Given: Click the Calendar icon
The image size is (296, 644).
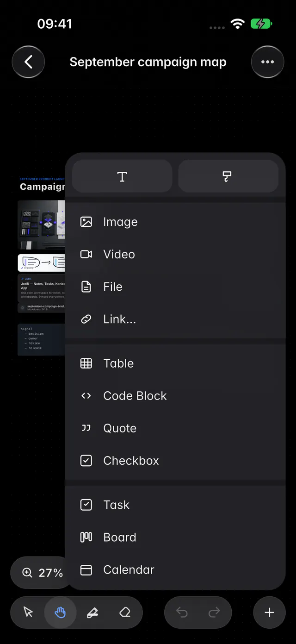Looking at the screenshot, I should [86, 569].
